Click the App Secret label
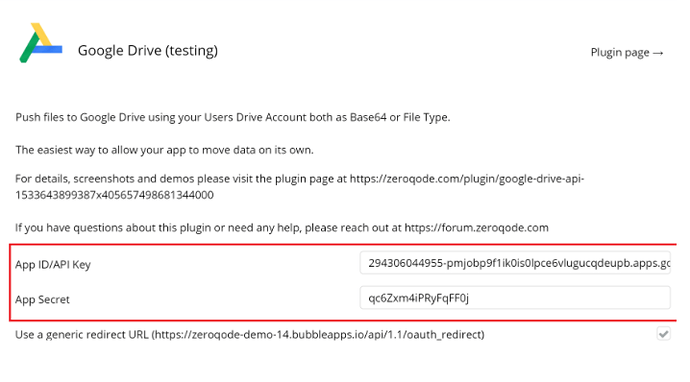The width and height of the screenshot is (690, 382). (42, 300)
